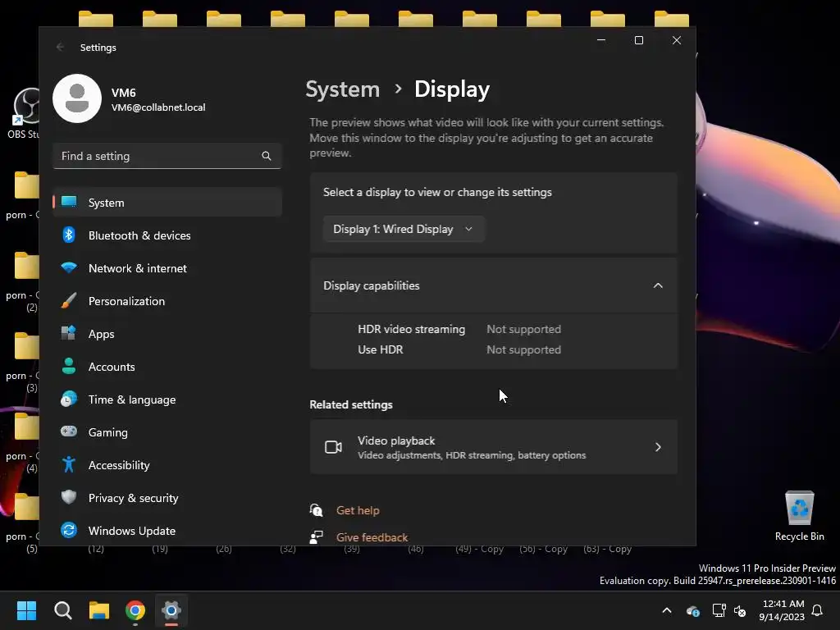Open Personalization settings

167,301
